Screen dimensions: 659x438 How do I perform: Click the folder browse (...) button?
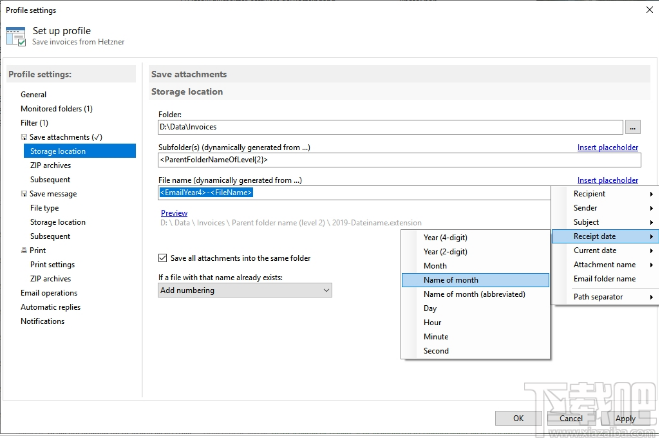pyautogui.click(x=632, y=128)
